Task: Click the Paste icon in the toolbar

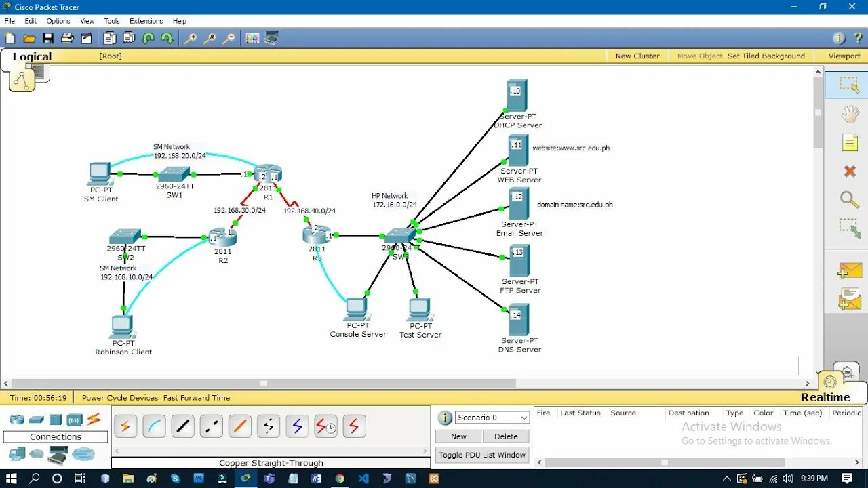Action: [129, 39]
